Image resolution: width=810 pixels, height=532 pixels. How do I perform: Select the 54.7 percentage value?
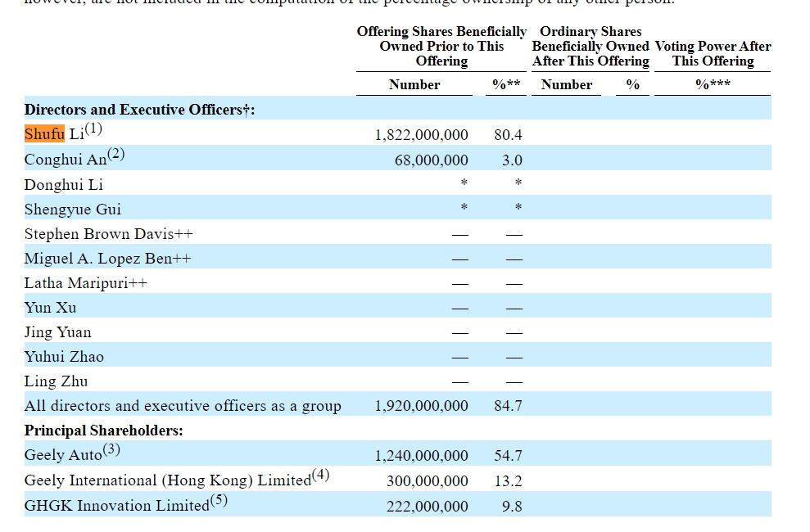508,456
